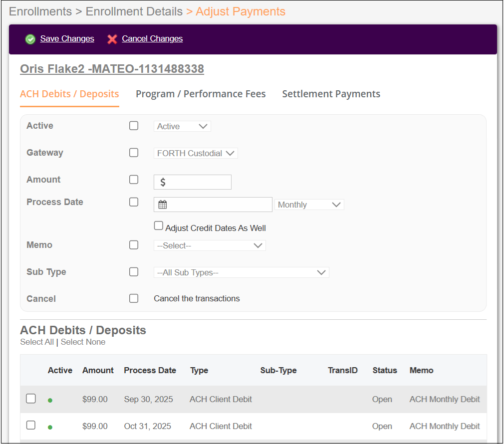The image size is (504, 444).
Task: Open the --All Sub Types-- dropdown
Action: (242, 273)
